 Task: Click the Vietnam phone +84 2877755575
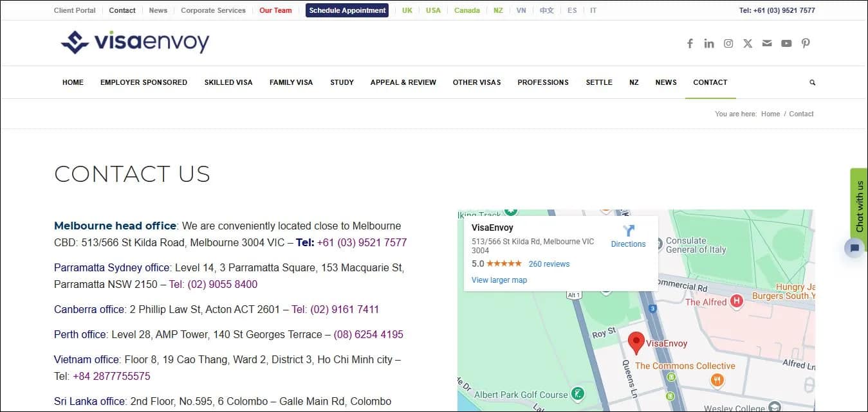111,376
